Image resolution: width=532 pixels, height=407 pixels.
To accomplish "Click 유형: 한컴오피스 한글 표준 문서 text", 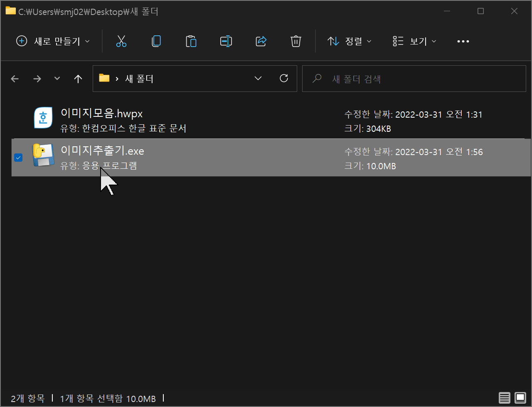I will pyautogui.click(x=123, y=128).
